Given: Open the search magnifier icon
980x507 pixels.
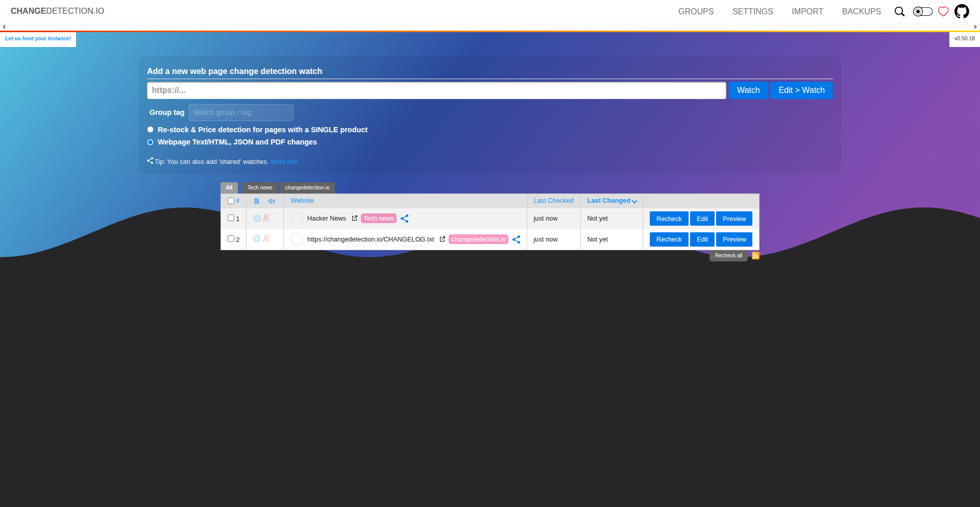Looking at the screenshot, I should point(899,11).
